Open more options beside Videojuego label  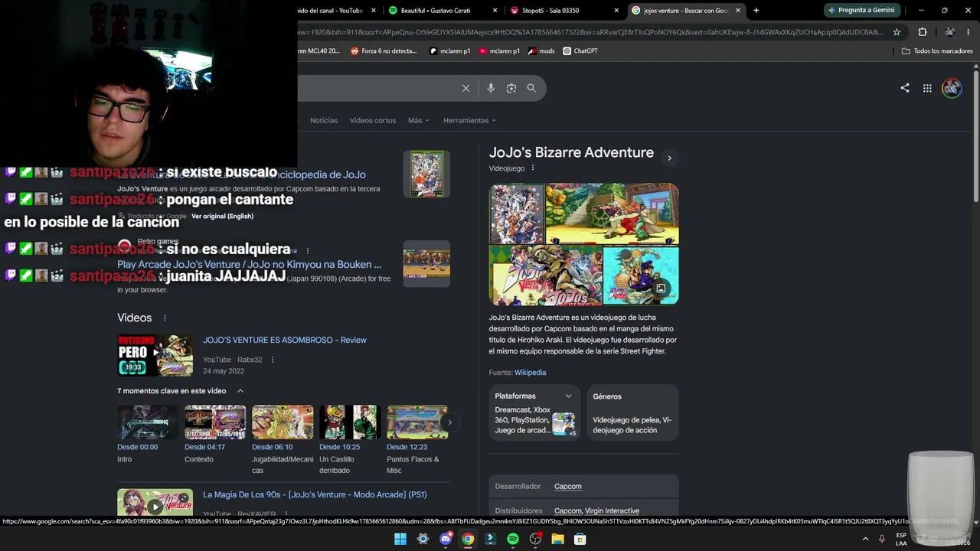[533, 168]
